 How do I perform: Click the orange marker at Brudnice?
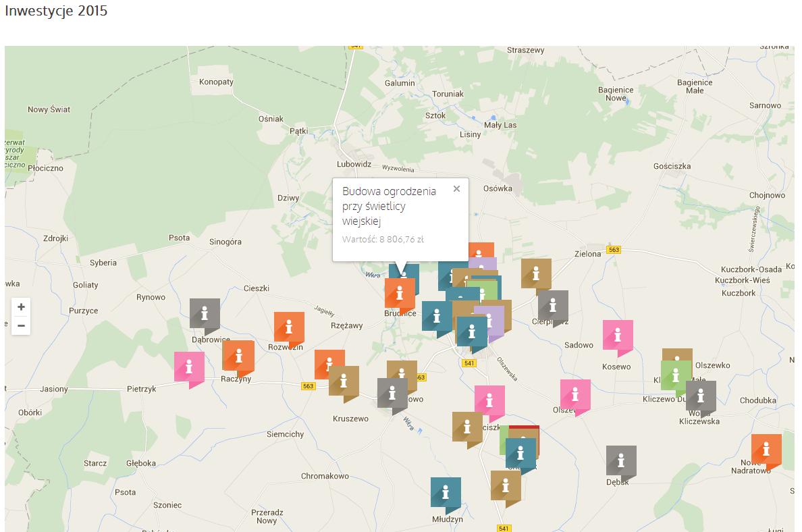point(400,294)
